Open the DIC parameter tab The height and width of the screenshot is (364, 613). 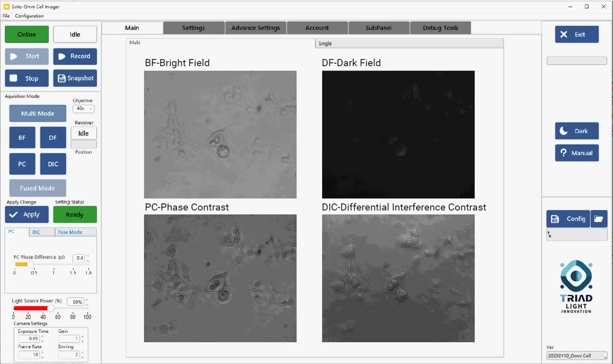click(42, 232)
